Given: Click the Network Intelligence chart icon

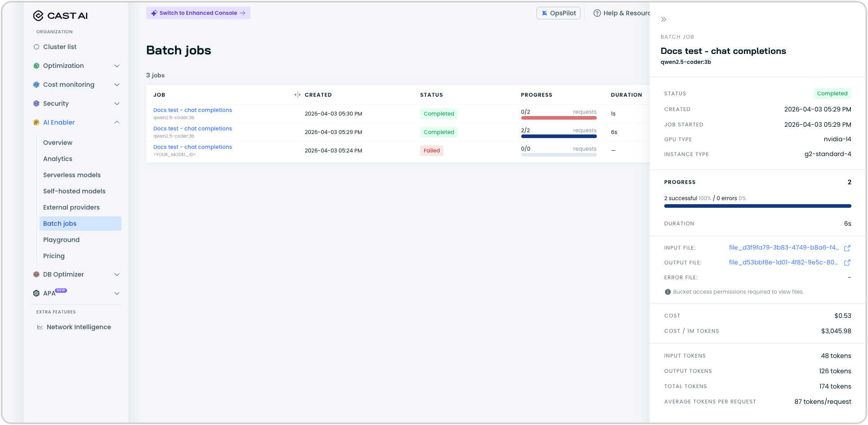Looking at the screenshot, I should pyautogui.click(x=40, y=327).
